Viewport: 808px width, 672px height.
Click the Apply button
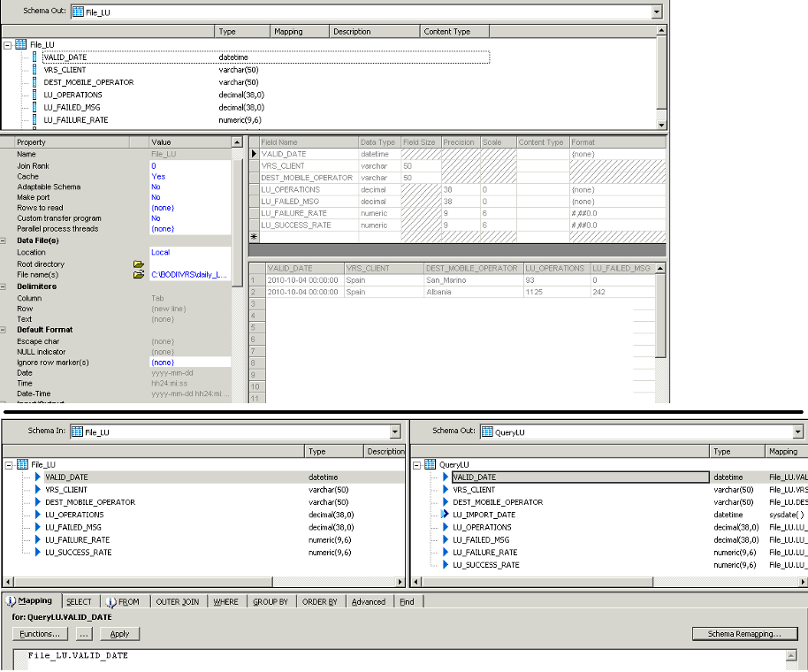pyautogui.click(x=119, y=634)
